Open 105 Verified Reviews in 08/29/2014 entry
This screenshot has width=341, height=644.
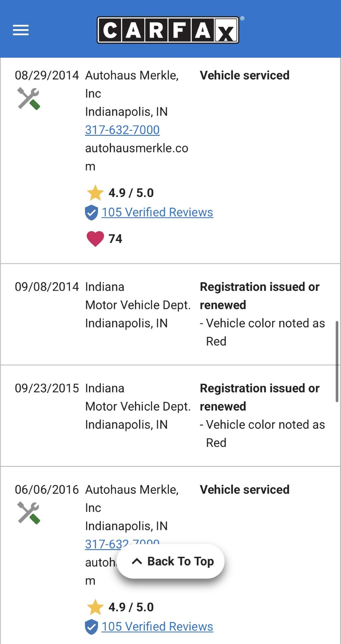point(157,212)
